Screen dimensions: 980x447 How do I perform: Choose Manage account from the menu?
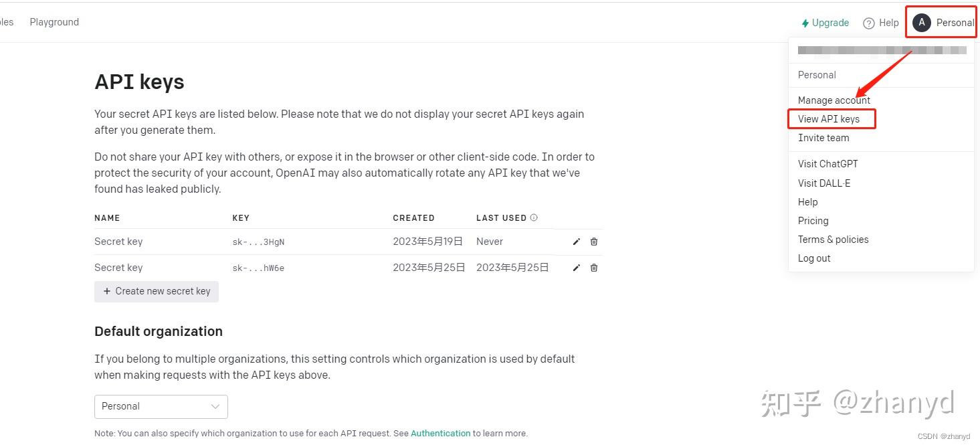coord(834,100)
